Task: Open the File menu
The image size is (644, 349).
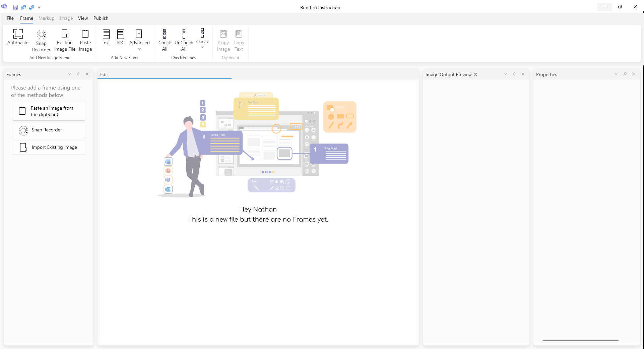Action: tap(10, 18)
